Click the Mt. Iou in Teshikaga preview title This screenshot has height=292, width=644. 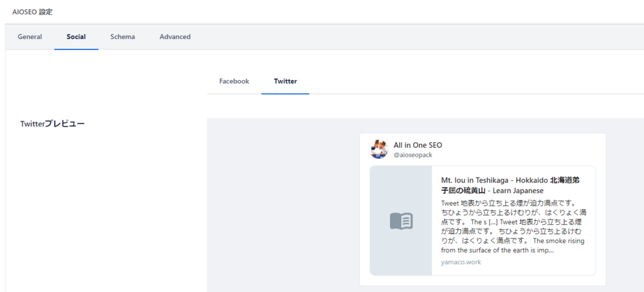(x=511, y=186)
